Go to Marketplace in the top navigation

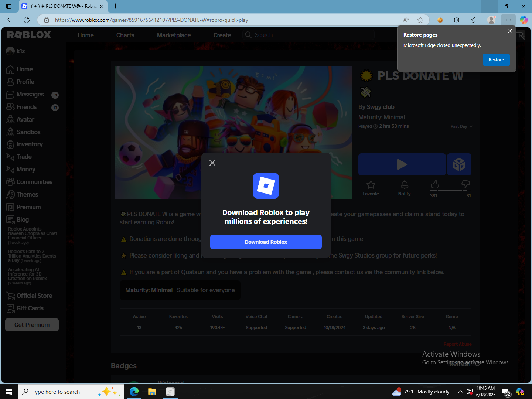pos(174,35)
